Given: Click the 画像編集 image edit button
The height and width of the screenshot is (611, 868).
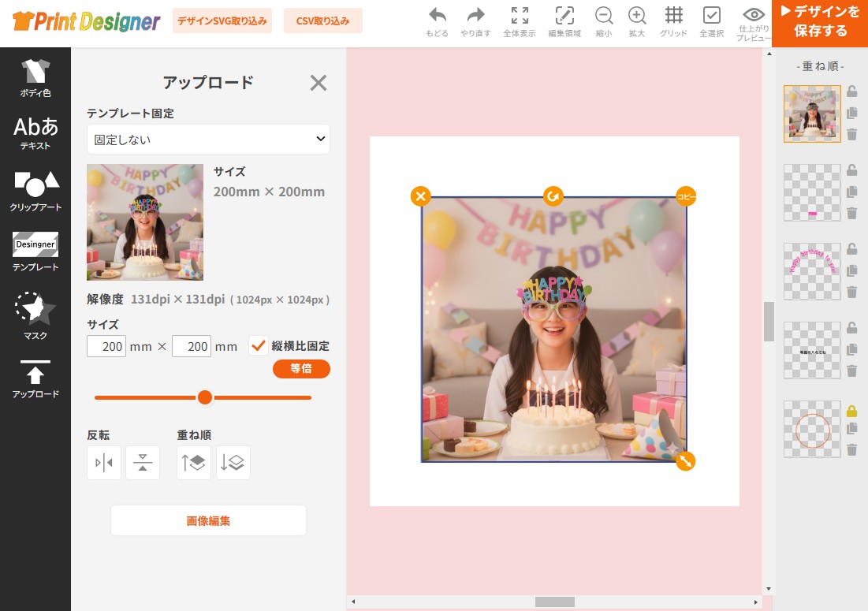Looking at the screenshot, I should (x=208, y=520).
